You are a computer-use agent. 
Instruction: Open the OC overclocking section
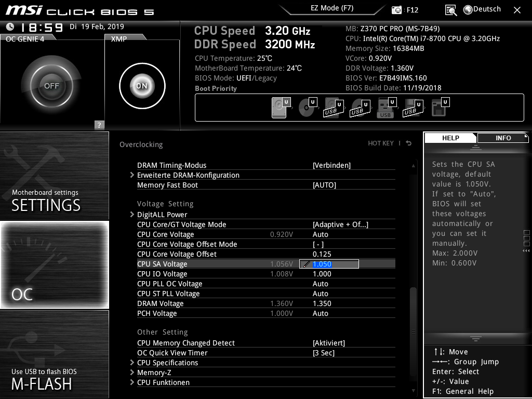coord(54,265)
